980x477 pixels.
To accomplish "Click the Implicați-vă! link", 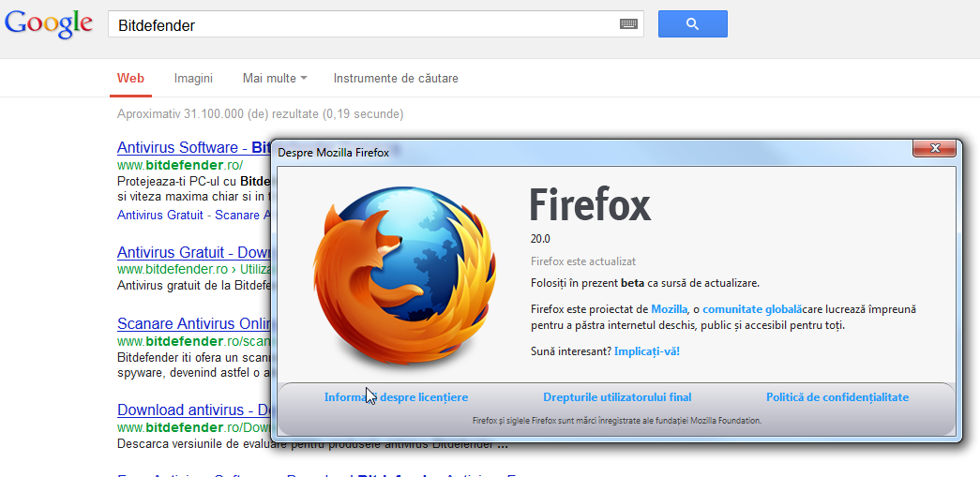I will pos(647,350).
